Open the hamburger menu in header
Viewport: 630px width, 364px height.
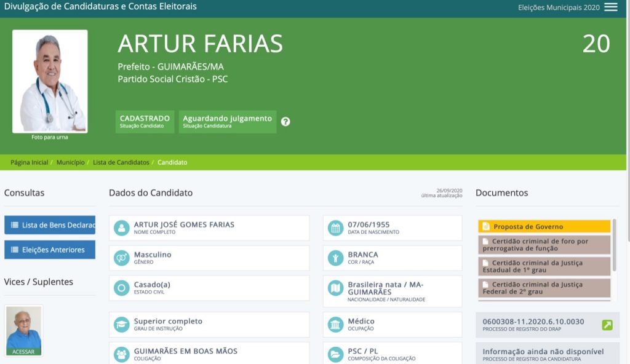610,7
